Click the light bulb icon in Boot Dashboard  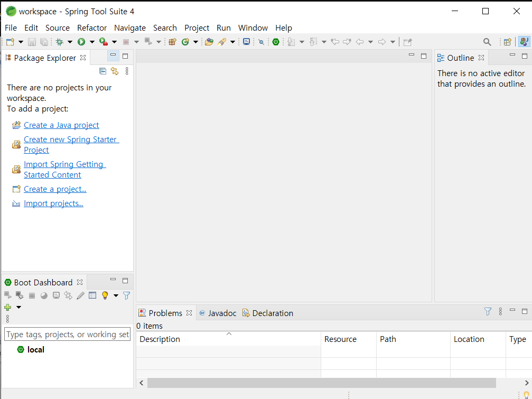point(105,295)
